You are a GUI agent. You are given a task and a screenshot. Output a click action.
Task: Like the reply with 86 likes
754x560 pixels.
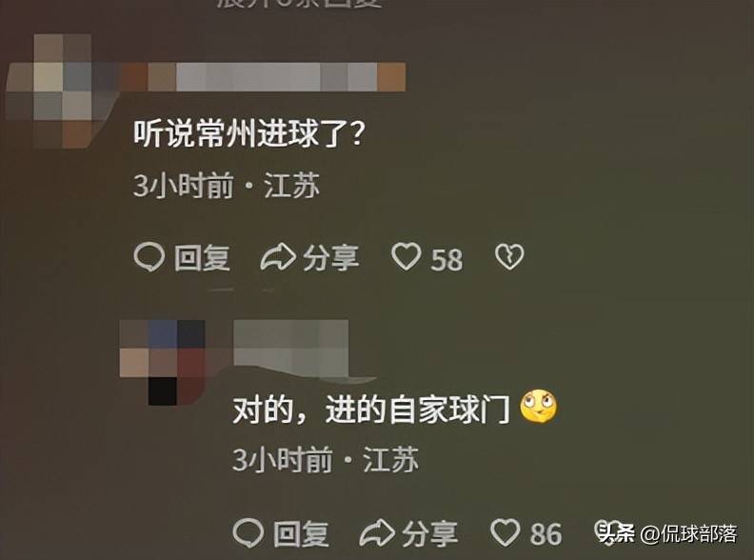(506, 532)
